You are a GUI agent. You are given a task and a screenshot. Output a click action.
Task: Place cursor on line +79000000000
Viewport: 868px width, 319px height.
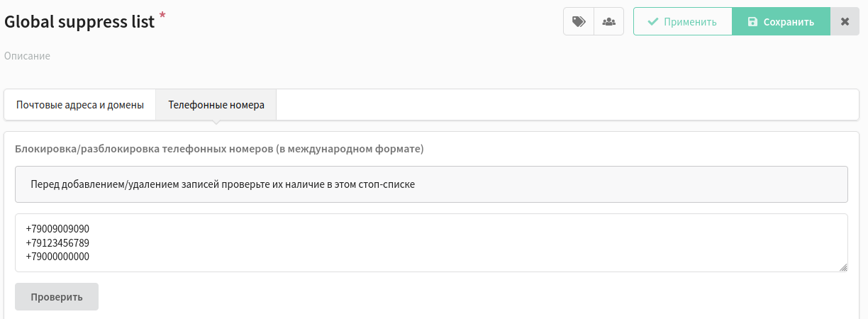(x=57, y=257)
